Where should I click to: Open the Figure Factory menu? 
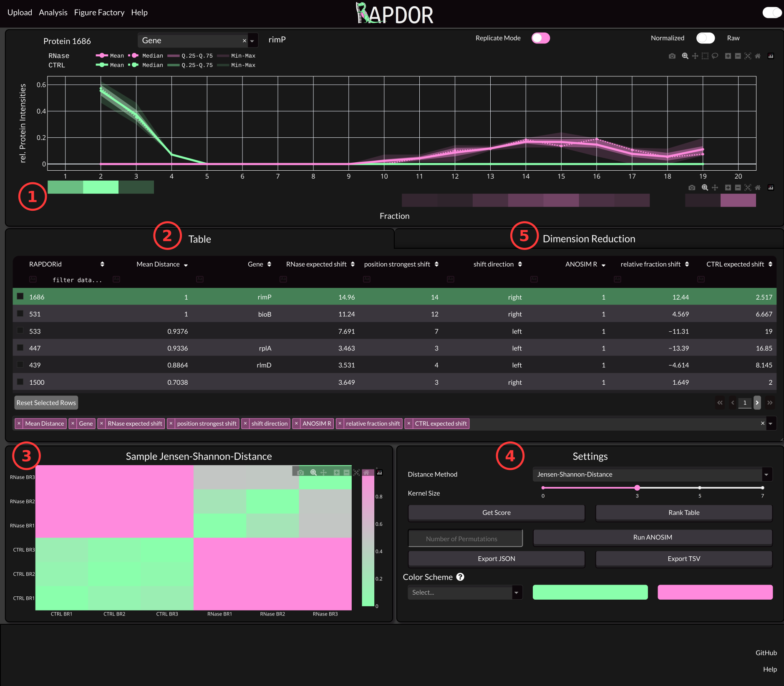coord(99,13)
